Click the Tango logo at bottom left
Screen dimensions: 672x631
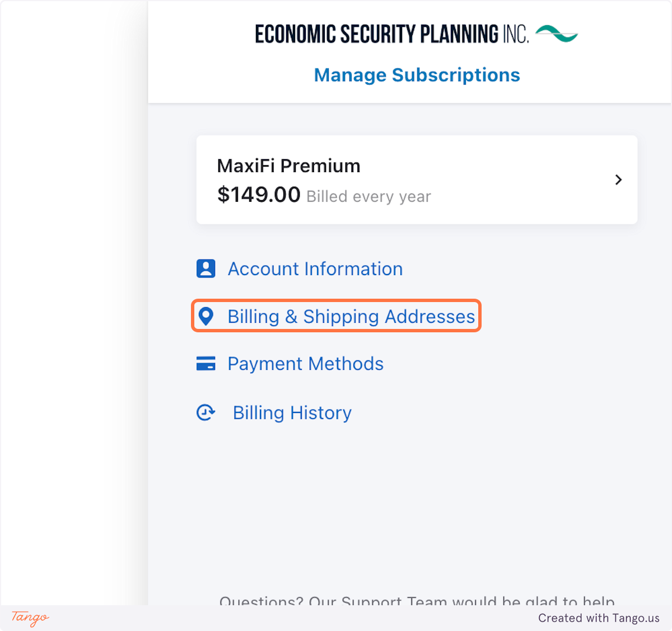tap(30, 618)
